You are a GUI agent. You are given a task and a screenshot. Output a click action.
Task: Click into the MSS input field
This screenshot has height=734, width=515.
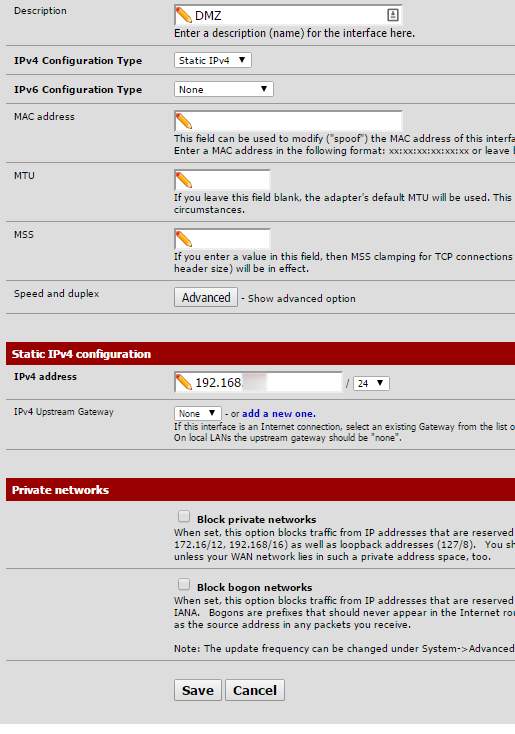pos(222,239)
